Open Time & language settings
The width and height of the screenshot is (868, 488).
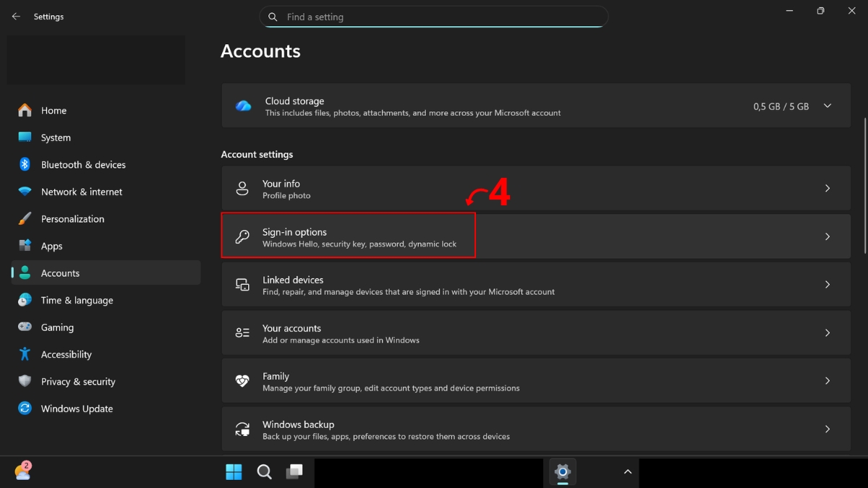pos(77,300)
